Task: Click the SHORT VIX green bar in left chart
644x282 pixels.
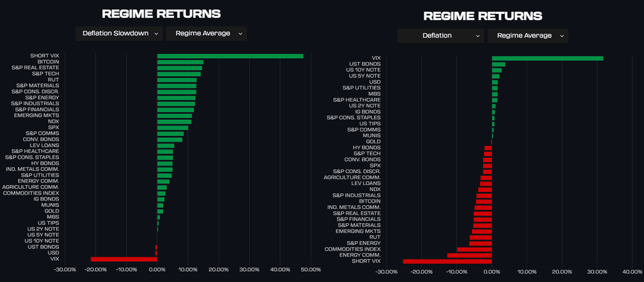Action: pyautogui.click(x=230, y=56)
